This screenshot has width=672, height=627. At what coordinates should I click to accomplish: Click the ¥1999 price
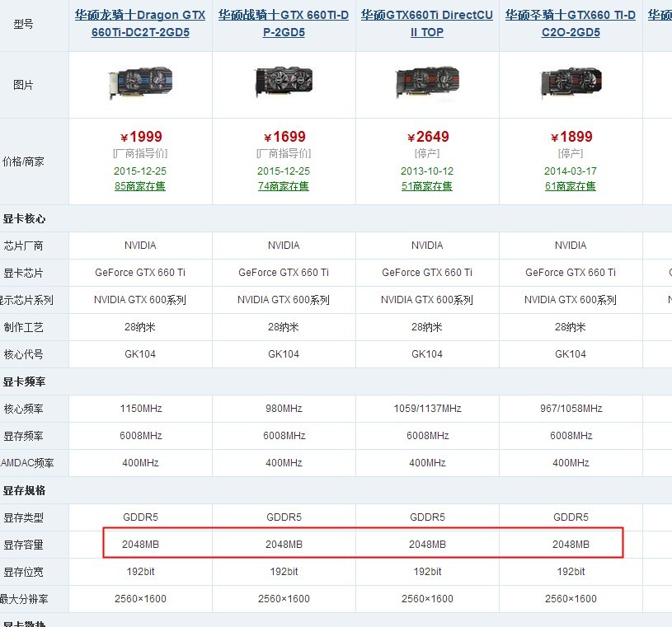point(141,137)
